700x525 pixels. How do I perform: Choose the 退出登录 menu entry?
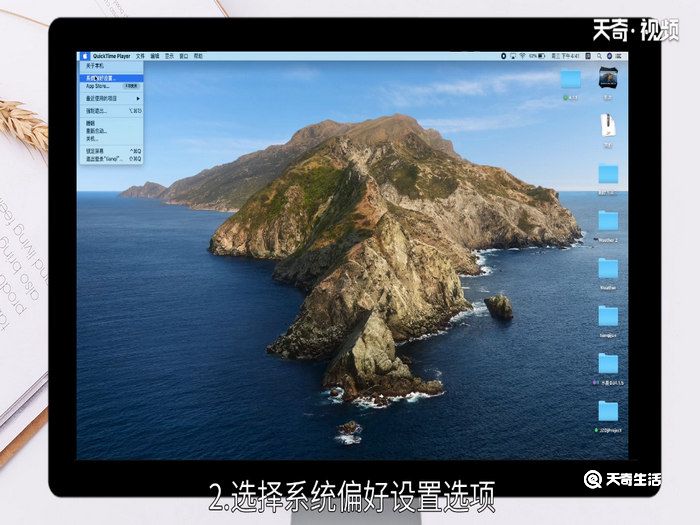[x=112, y=158]
